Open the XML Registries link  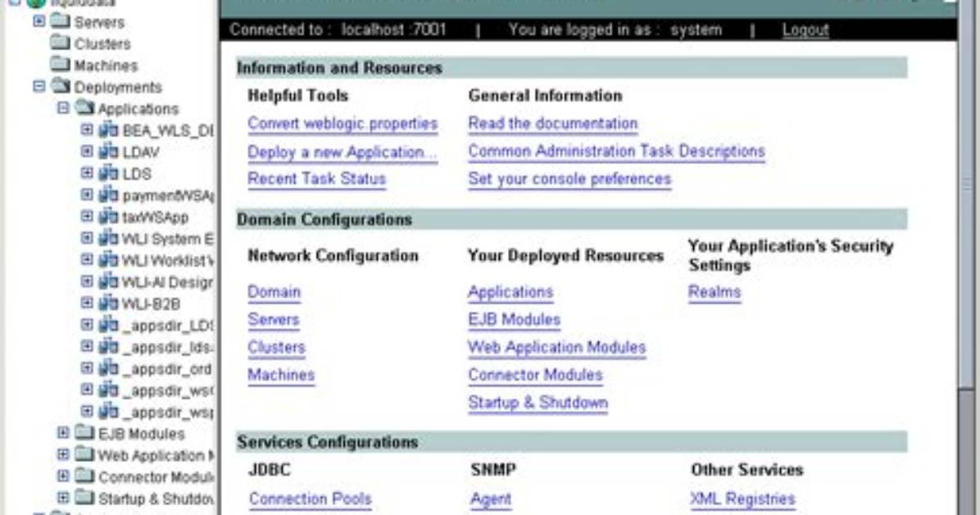pos(742,499)
